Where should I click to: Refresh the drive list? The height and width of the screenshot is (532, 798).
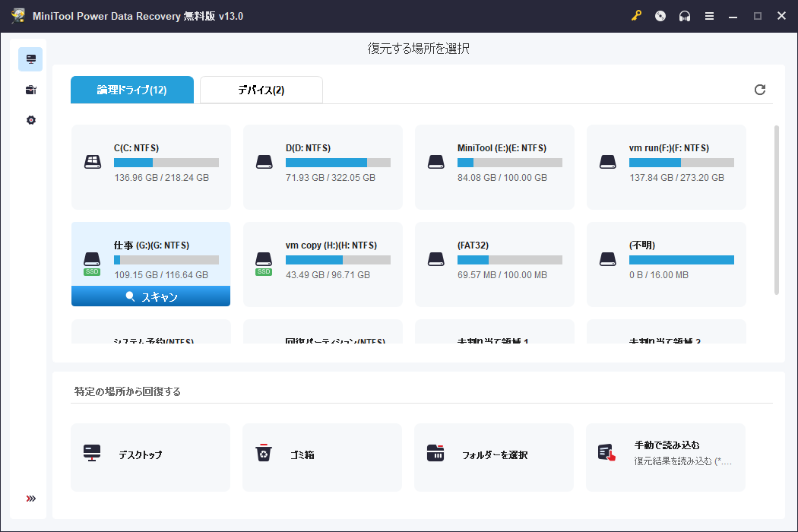coord(760,90)
